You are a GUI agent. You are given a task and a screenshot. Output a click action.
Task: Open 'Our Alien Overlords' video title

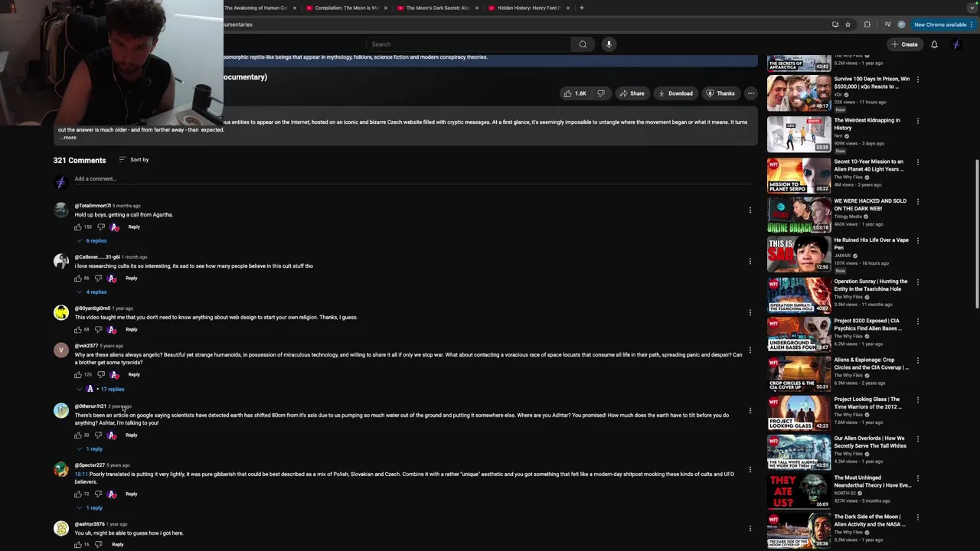point(871,442)
